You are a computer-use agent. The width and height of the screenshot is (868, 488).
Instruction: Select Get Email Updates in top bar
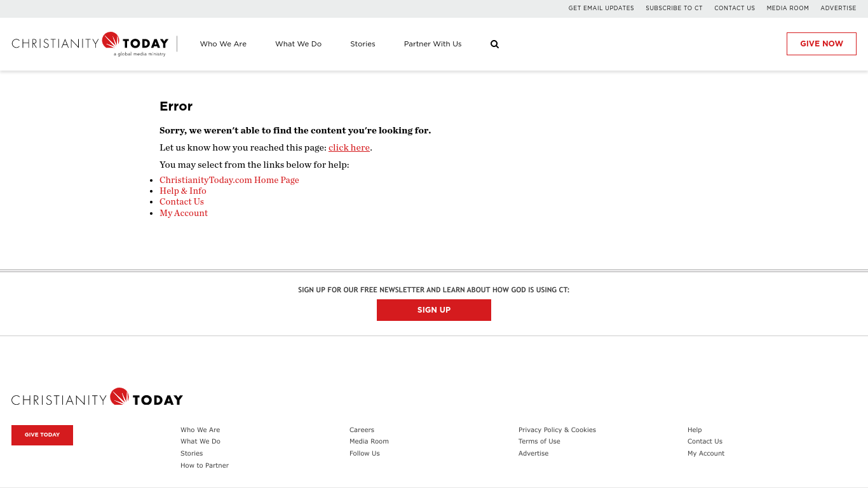click(601, 8)
